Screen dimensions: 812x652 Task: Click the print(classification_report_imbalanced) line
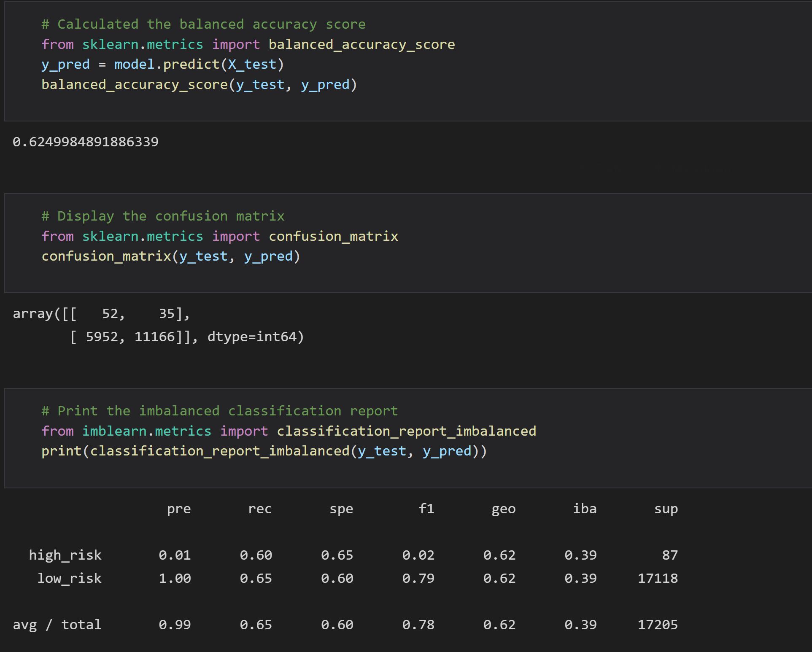click(x=264, y=450)
